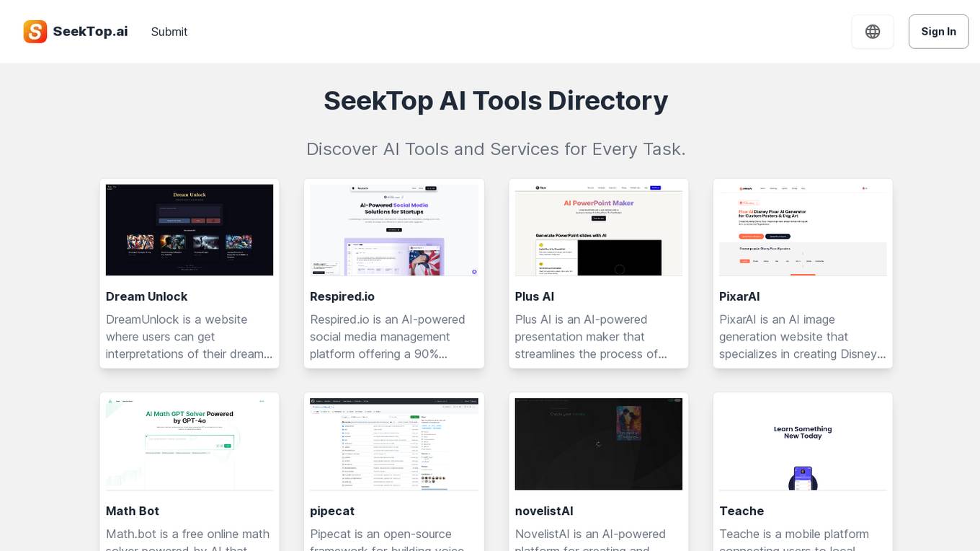The width and height of the screenshot is (980, 551).
Task: Open the Dream Unlock screenshot thumbnail
Action: pos(190,230)
